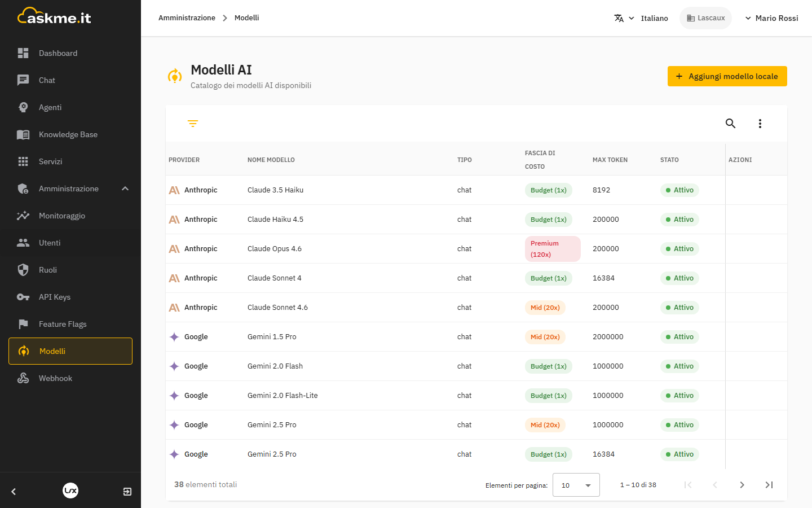Click the Agenti head icon
812x508 pixels.
coord(23,107)
